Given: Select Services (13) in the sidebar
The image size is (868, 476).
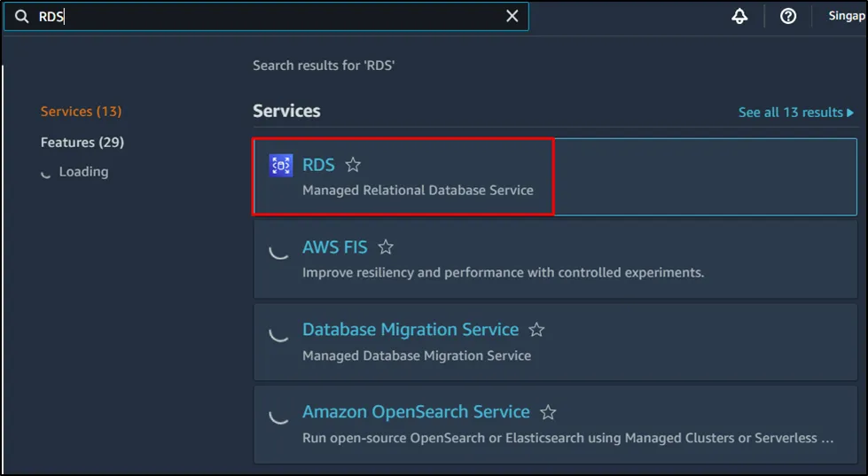Looking at the screenshot, I should coord(81,112).
